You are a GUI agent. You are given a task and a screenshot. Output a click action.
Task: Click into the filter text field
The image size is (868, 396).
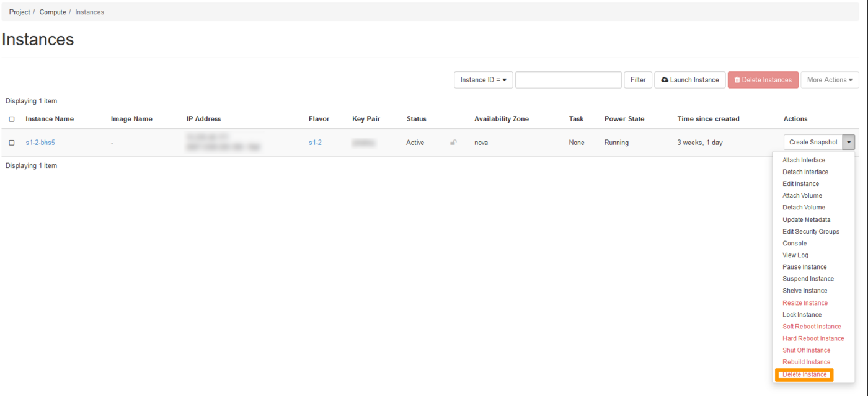[568, 80]
